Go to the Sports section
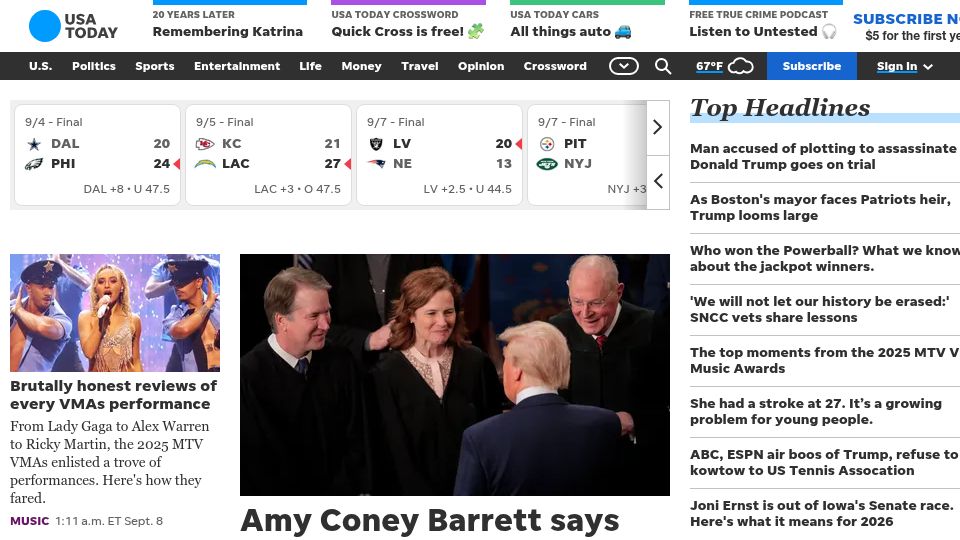This screenshot has width=960, height=540. point(155,66)
